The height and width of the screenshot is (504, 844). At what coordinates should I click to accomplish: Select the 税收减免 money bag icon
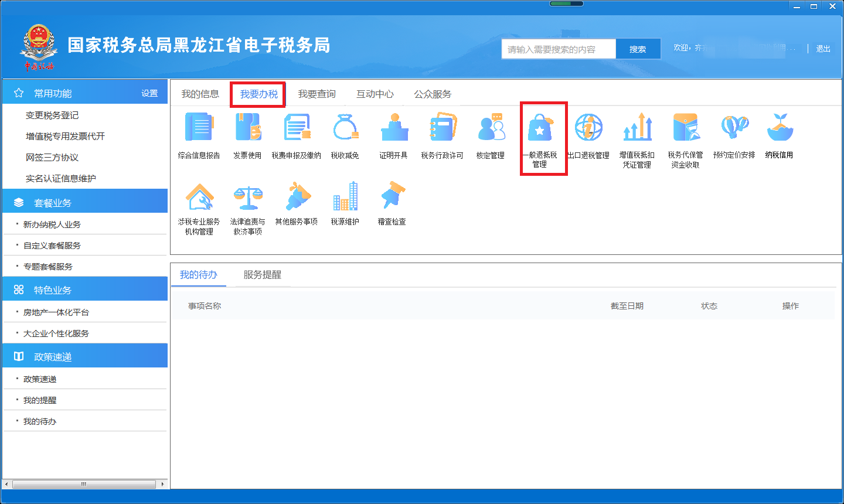click(345, 128)
